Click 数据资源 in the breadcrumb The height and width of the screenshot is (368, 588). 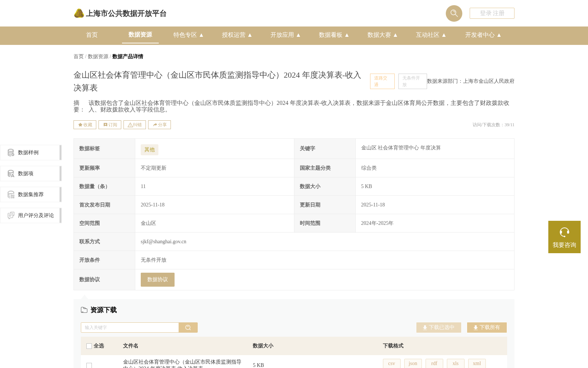(98, 56)
